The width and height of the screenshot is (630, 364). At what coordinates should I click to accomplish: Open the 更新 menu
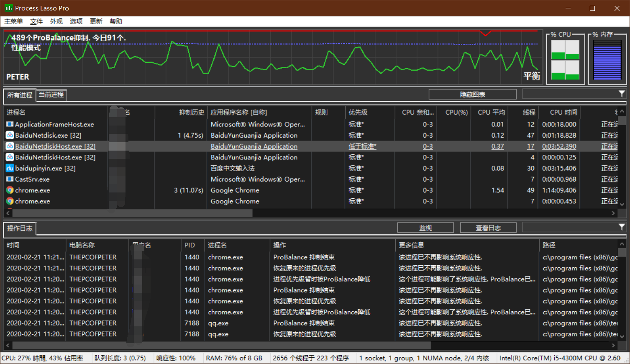tap(96, 21)
